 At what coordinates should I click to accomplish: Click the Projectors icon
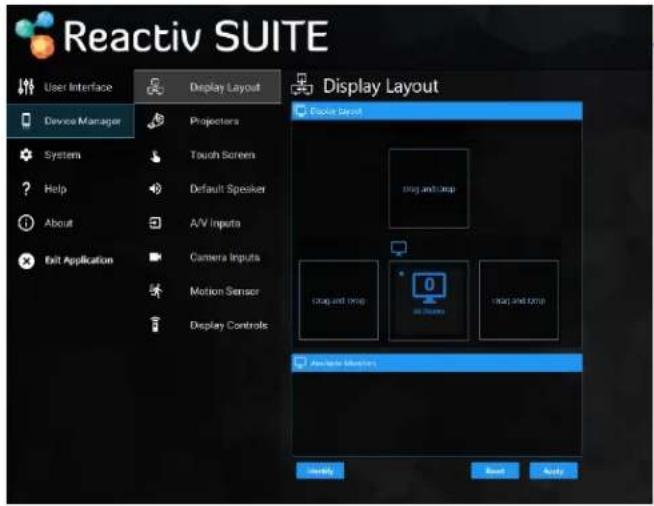click(156, 121)
